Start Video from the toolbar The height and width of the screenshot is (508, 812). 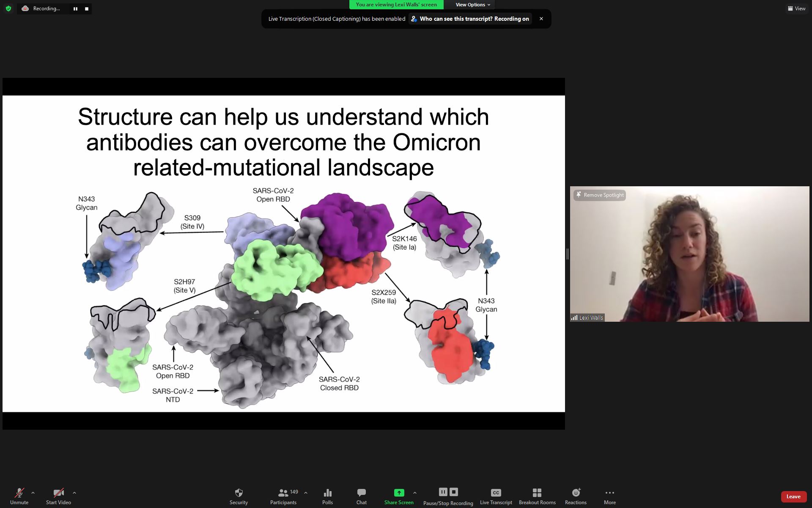pyautogui.click(x=58, y=496)
